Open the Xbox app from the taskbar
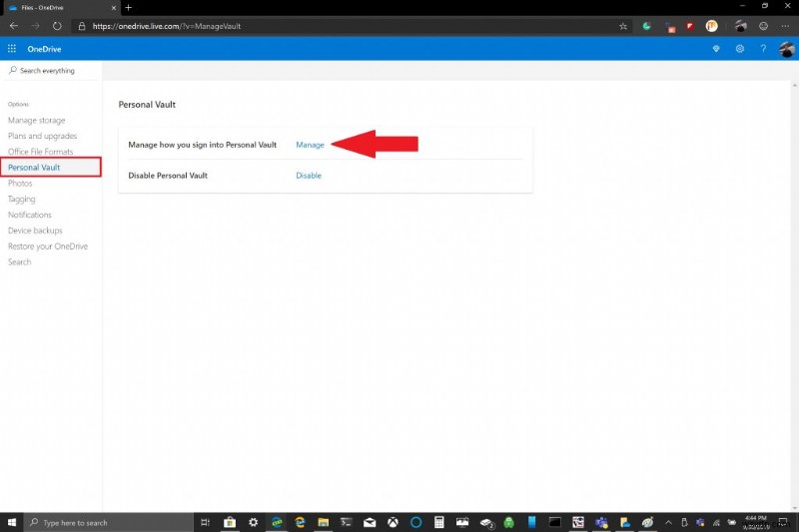This screenshot has width=799, height=532. pyautogui.click(x=393, y=522)
